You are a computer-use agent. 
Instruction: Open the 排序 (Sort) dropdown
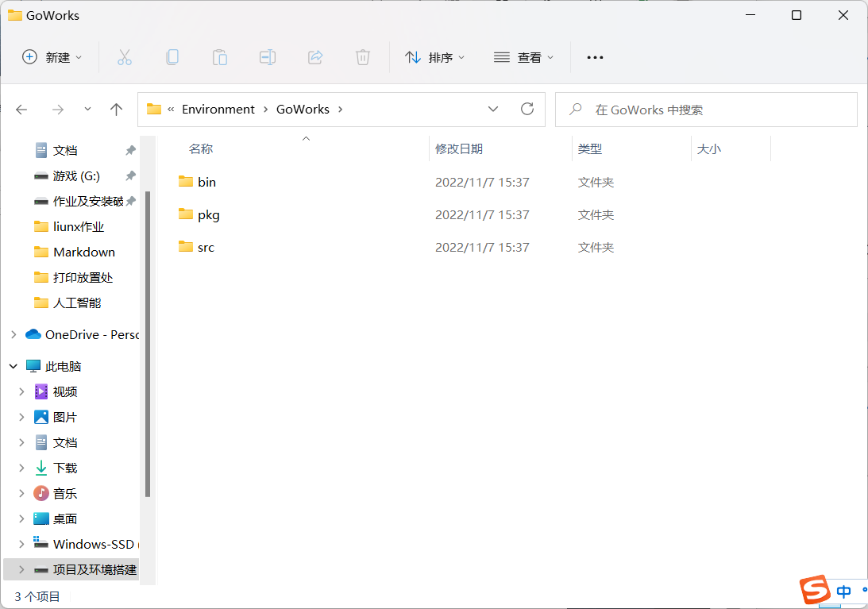tap(435, 57)
